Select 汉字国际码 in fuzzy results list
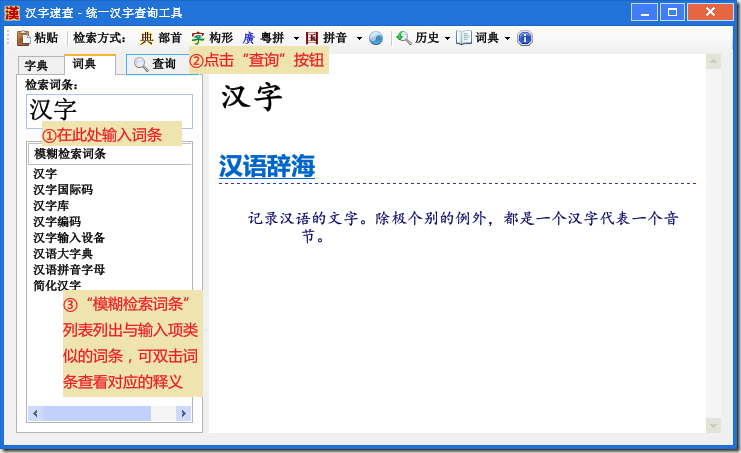The image size is (741, 453). click(x=63, y=190)
